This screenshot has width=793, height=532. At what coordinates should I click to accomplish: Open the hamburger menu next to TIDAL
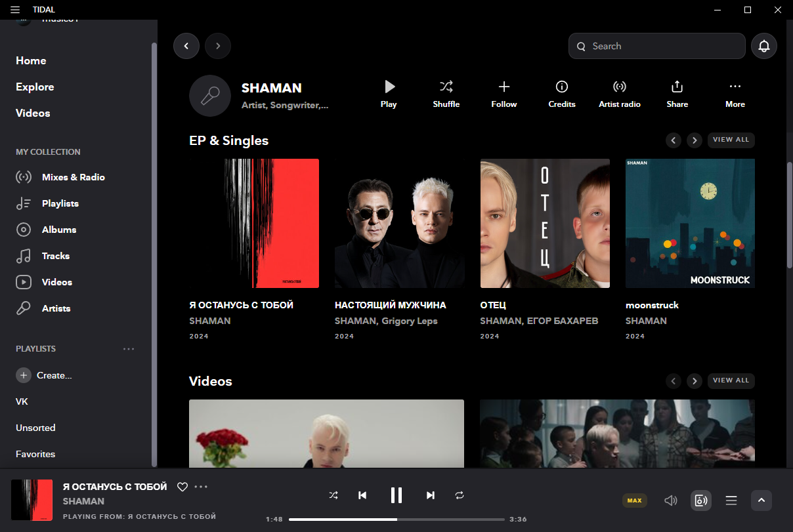click(x=15, y=10)
